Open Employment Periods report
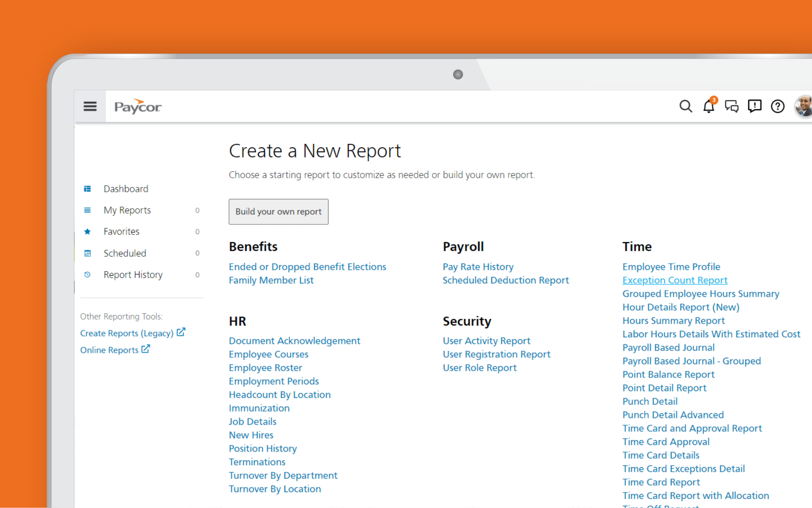 [274, 381]
